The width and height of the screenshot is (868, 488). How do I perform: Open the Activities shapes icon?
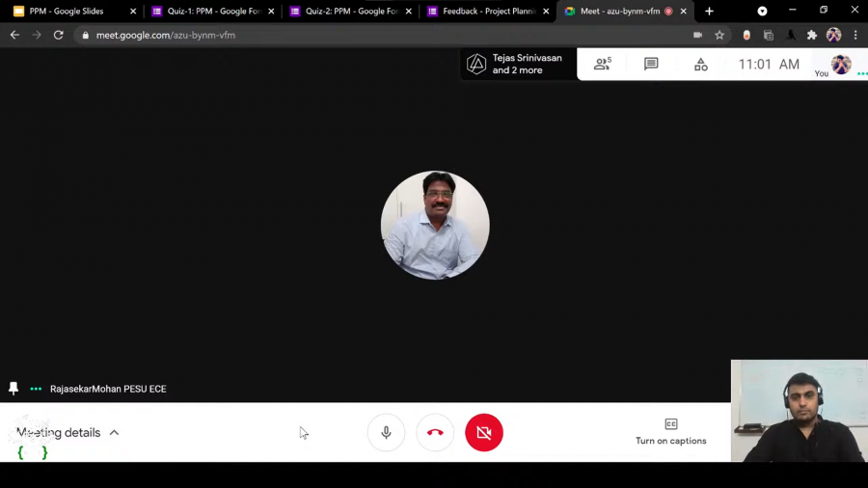pyautogui.click(x=701, y=65)
